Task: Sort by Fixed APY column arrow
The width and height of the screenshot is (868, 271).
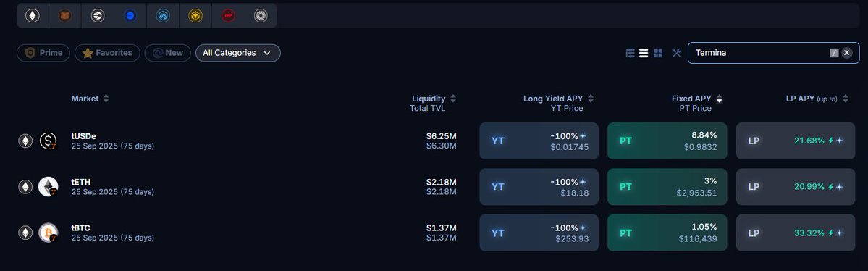Action: [x=719, y=99]
